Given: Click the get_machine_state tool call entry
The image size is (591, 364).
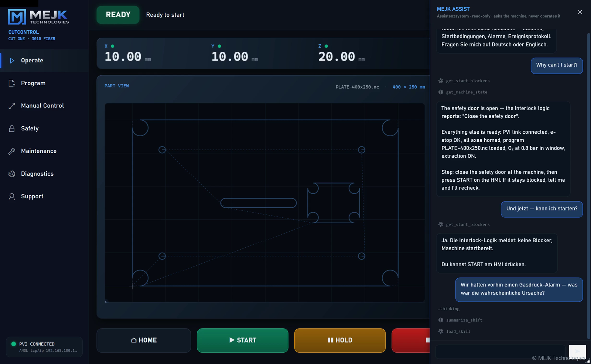Looking at the screenshot, I should 463,92.
